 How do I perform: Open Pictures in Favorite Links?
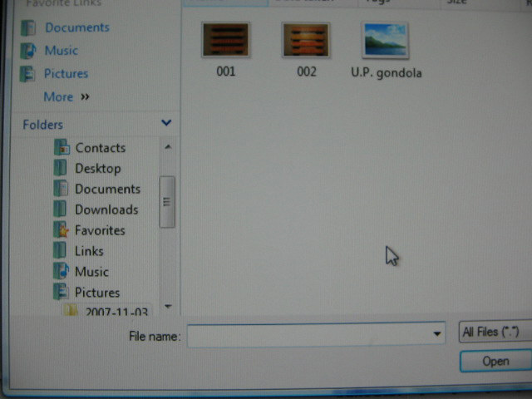coord(66,74)
